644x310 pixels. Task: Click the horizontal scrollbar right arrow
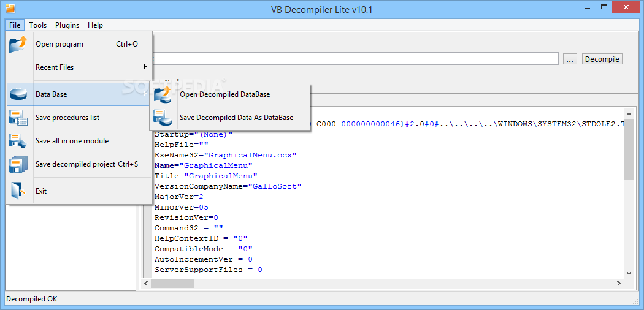pyautogui.click(x=619, y=283)
